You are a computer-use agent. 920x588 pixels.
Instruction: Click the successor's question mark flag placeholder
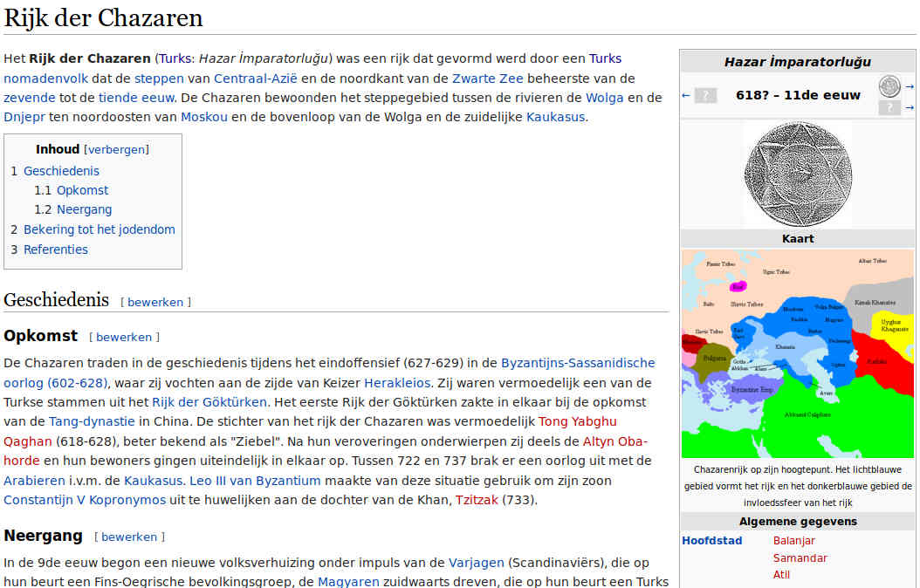(x=889, y=108)
